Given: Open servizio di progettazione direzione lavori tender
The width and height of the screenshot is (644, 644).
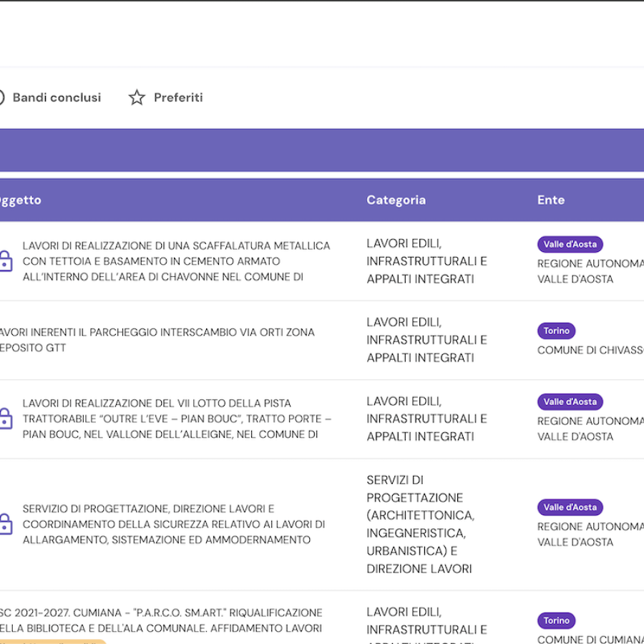Looking at the screenshot, I should [x=173, y=525].
